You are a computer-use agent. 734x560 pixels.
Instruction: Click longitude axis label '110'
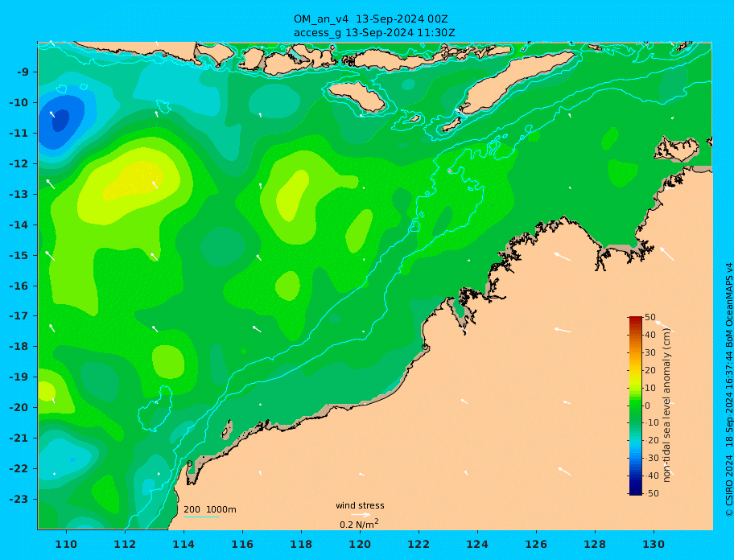pyautogui.click(x=66, y=544)
